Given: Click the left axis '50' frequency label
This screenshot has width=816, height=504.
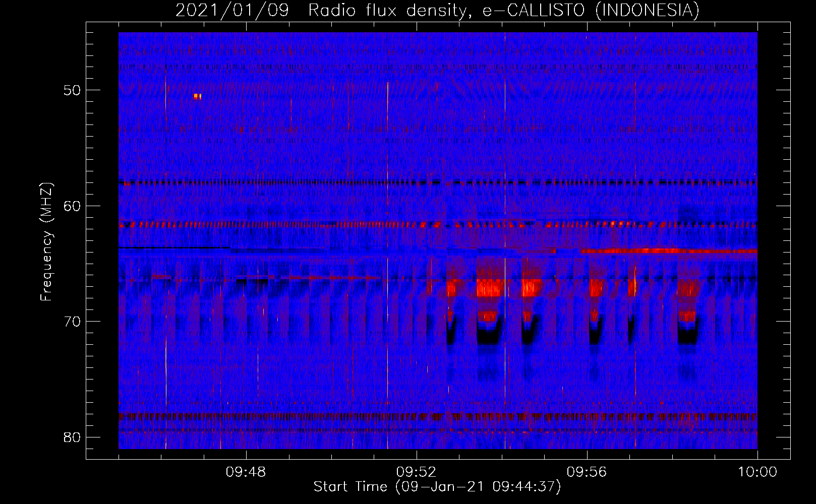Looking at the screenshot, I should pyautogui.click(x=72, y=90).
